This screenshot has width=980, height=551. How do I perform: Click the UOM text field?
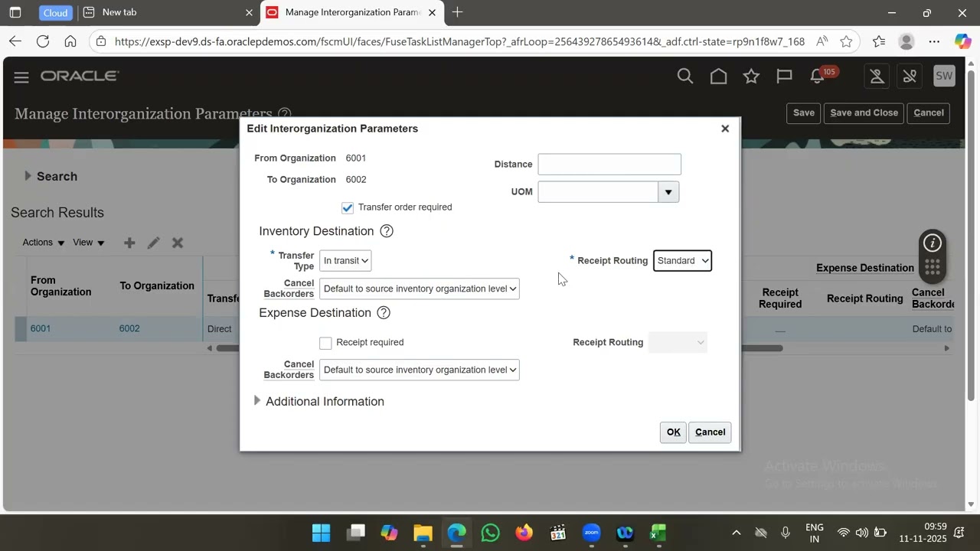[598, 192]
